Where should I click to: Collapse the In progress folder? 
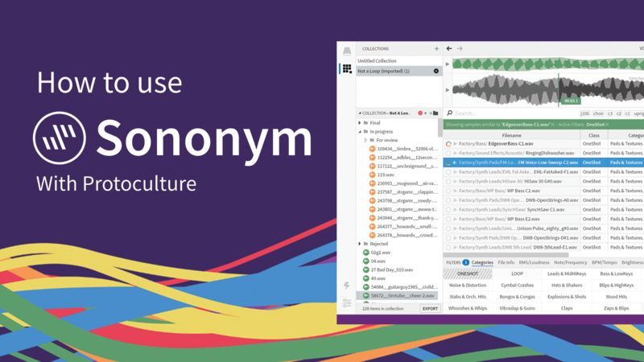pyautogui.click(x=360, y=132)
